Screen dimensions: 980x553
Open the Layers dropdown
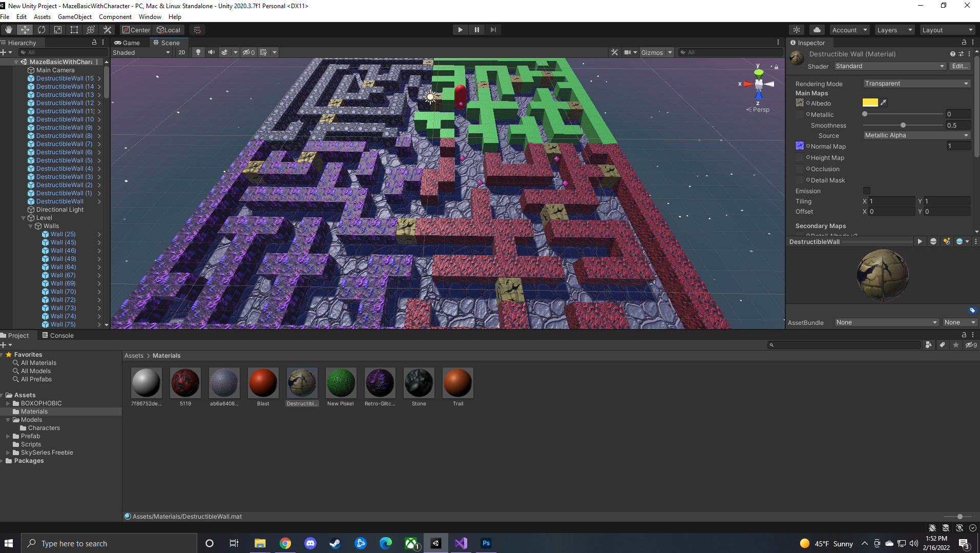[894, 30]
